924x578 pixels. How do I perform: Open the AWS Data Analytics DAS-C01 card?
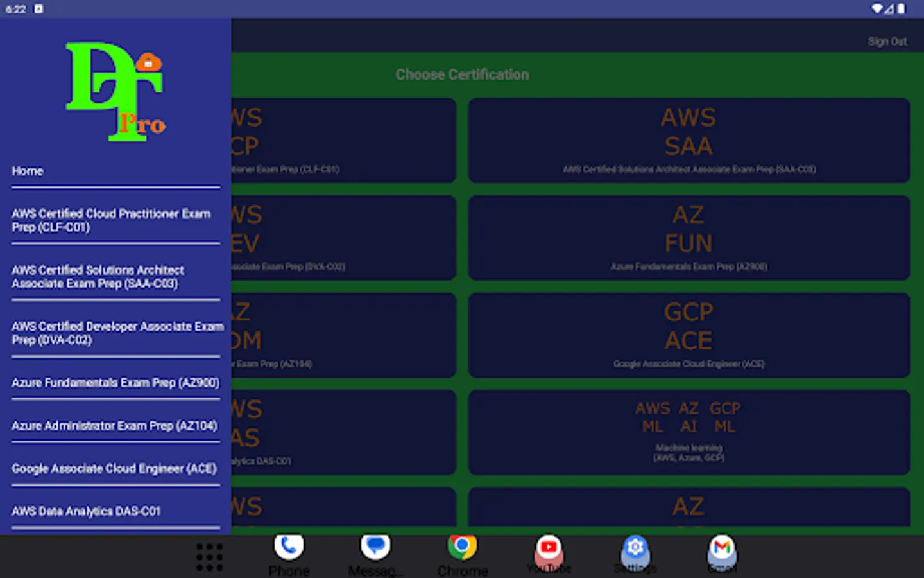pos(343,432)
